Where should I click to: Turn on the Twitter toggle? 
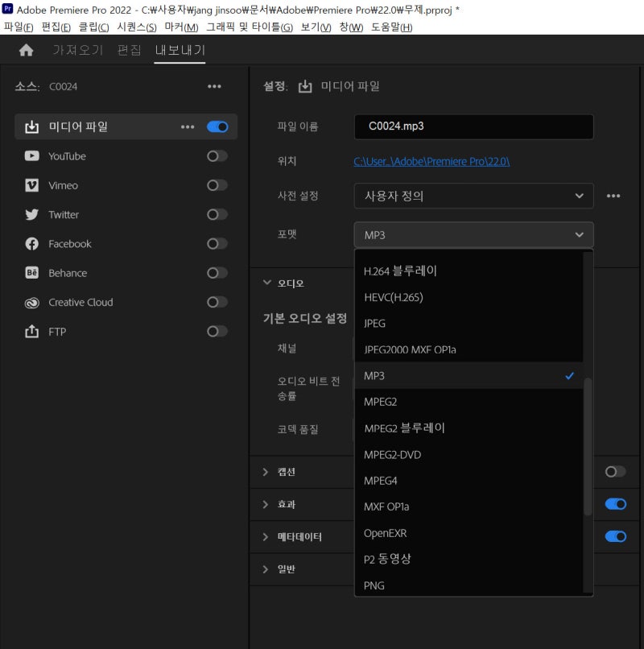217,214
